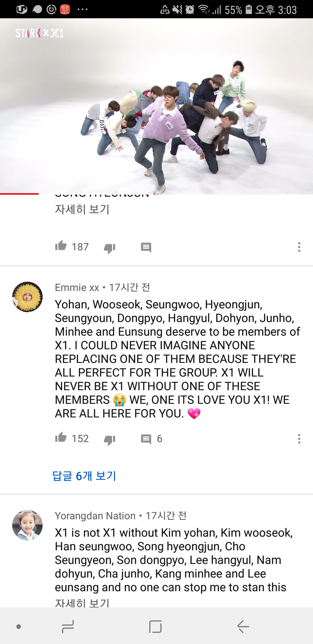Tap the Android back navigation button
The height and width of the screenshot is (644, 313).
tap(243, 627)
